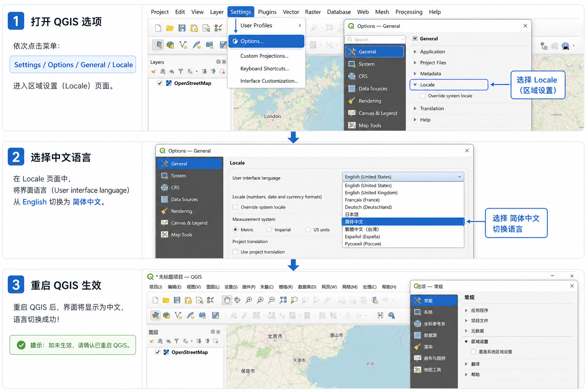Select the Pan Map hand tool
Viewport: 588px width, 392px height.
(227, 300)
